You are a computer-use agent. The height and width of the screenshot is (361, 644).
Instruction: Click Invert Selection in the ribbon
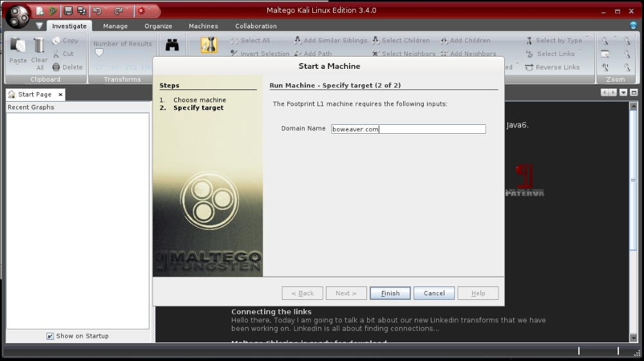coord(260,54)
